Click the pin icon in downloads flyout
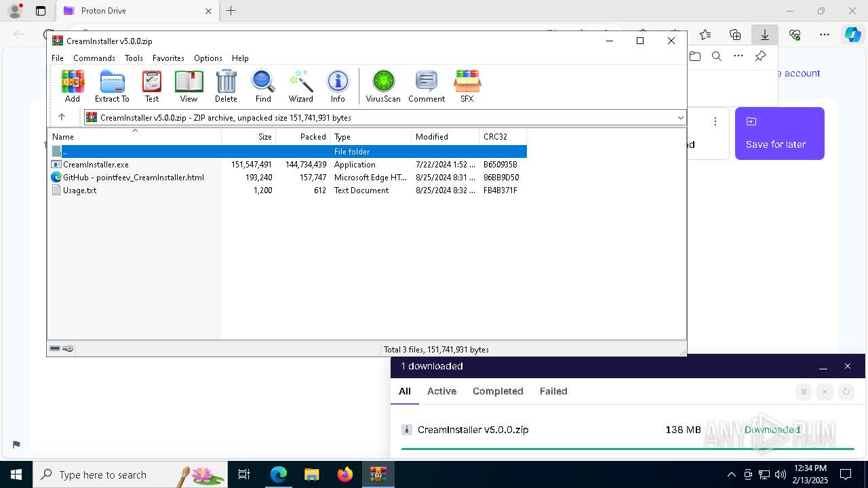868x488 pixels. coord(761,56)
